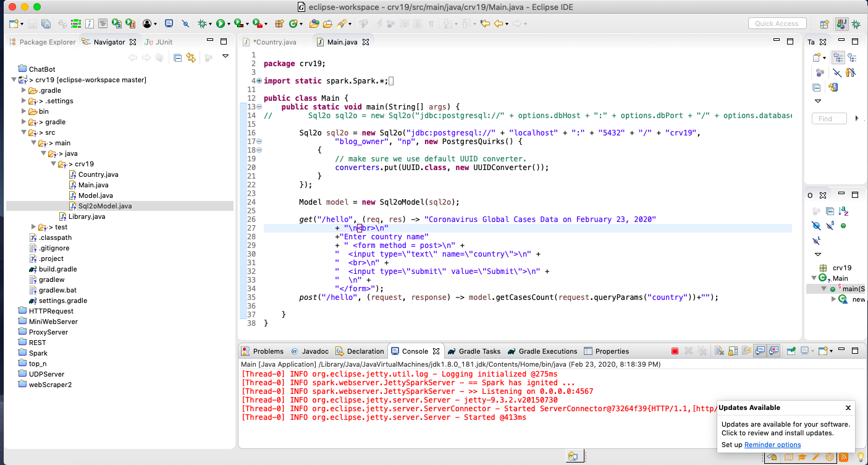868x465 pixels.
Task: Switch to the Debug perspective icon
Action: 856,24
